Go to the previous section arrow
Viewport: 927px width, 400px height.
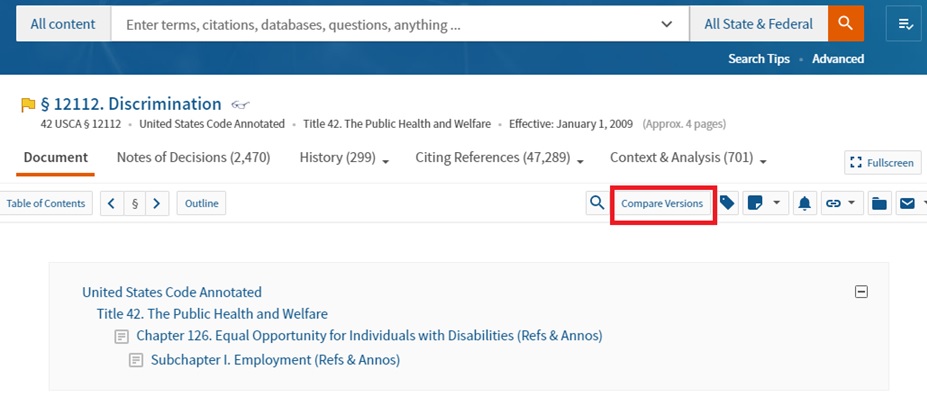point(112,204)
